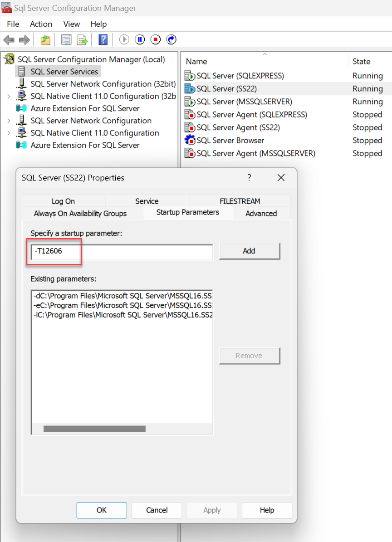
Task: Click the Help button in the dialog
Action: click(267, 510)
